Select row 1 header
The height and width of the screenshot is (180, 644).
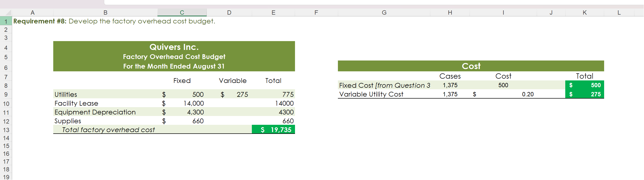[6, 21]
